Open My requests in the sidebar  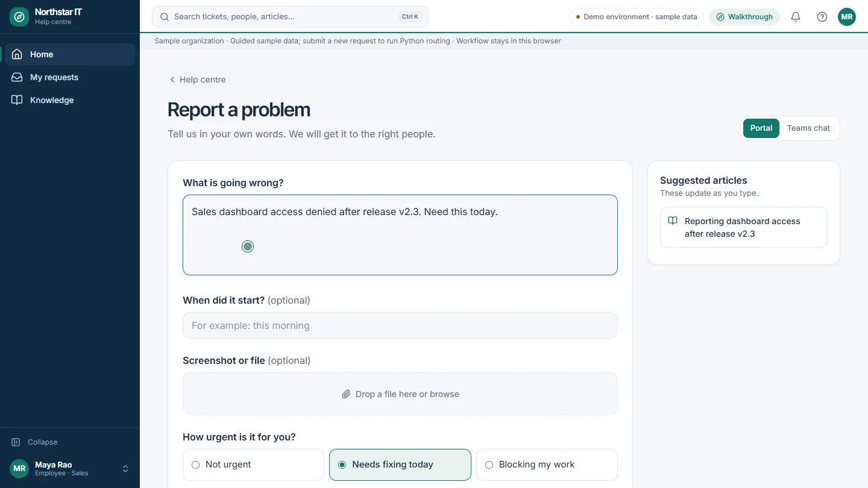pyautogui.click(x=70, y=77)
